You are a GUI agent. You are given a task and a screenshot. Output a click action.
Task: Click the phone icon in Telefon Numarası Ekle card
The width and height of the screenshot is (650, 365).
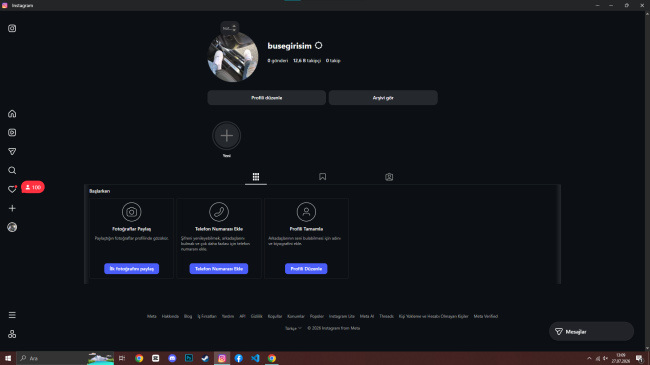coord(219,212)
